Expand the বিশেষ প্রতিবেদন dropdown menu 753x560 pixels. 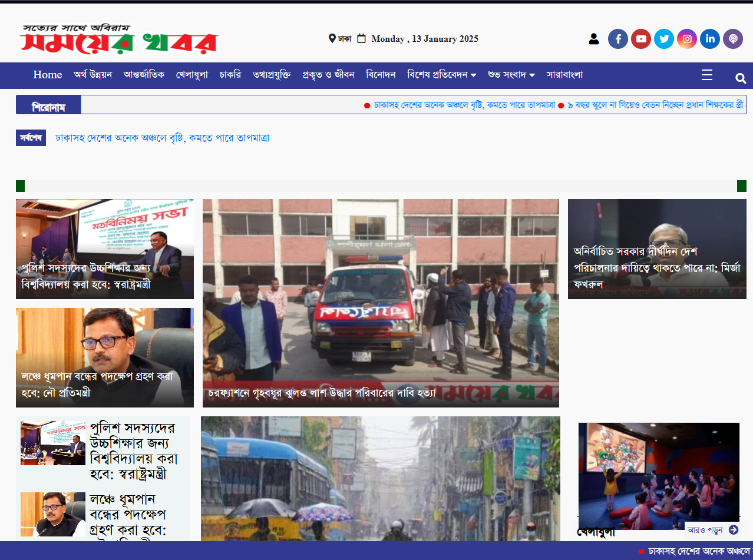[x=442, y=75]
